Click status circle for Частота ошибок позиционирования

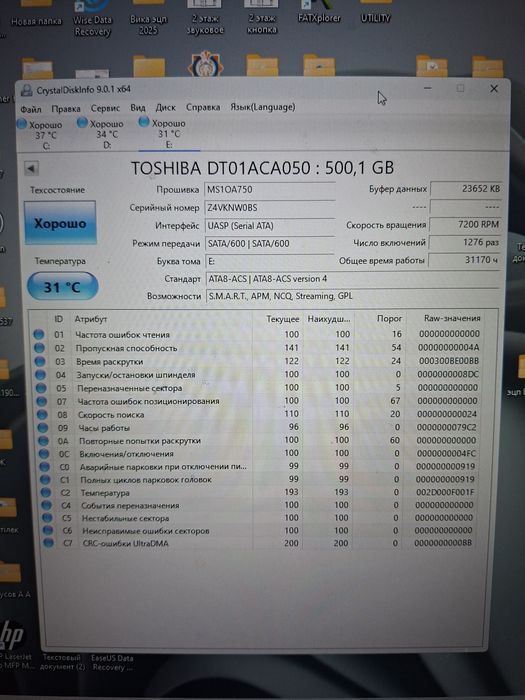pos(42,401)
